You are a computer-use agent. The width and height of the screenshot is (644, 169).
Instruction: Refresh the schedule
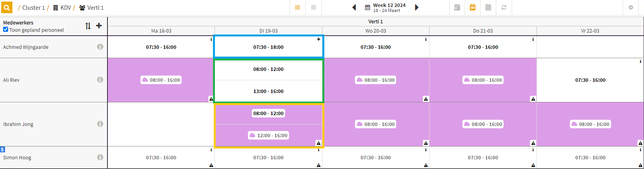click(x=504, y=7)
